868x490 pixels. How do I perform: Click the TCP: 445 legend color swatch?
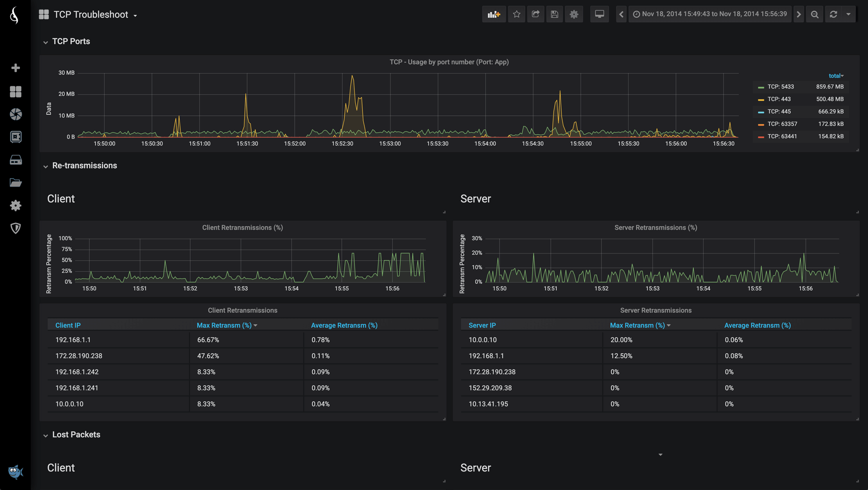tap(761, 112)
